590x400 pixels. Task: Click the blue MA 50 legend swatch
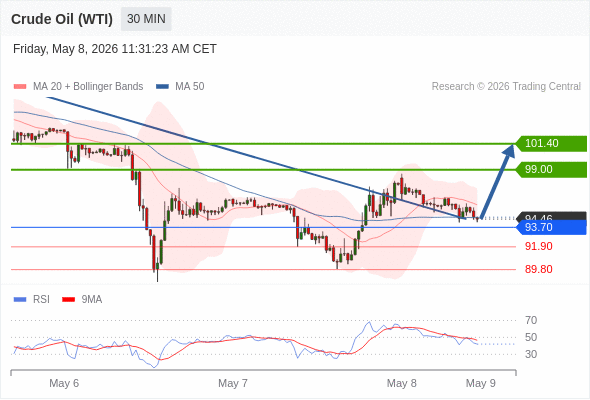162,87
